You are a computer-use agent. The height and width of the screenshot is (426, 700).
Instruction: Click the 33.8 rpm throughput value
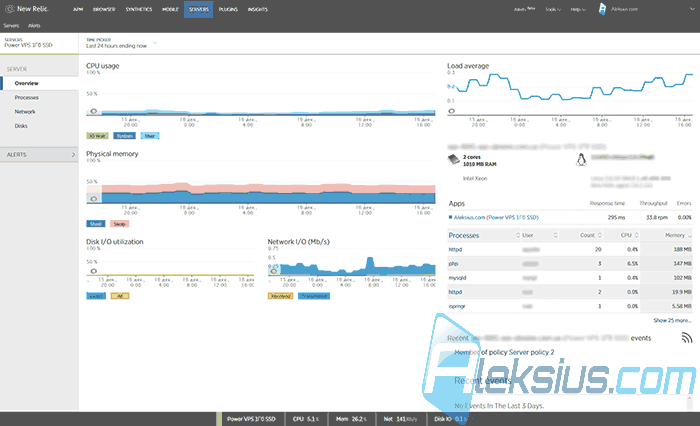[657, 217]
